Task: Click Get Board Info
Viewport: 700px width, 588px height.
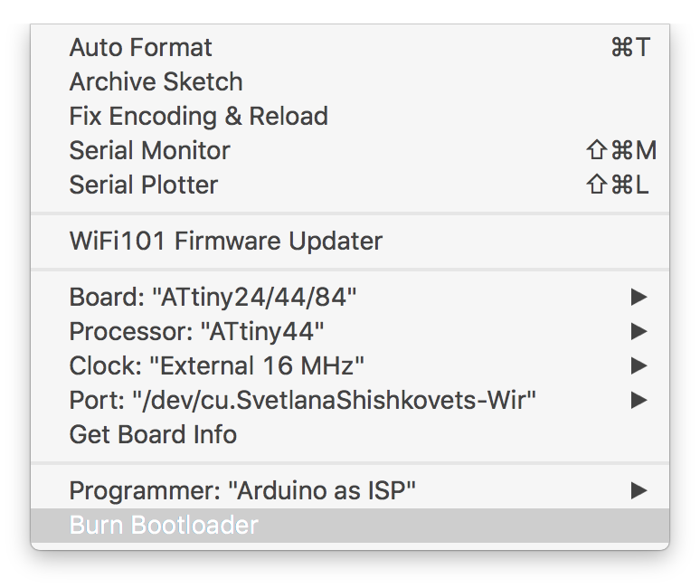Action: 350,435
